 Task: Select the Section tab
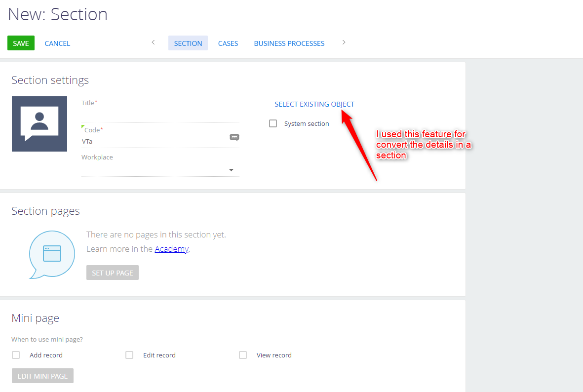coord(188,43)
